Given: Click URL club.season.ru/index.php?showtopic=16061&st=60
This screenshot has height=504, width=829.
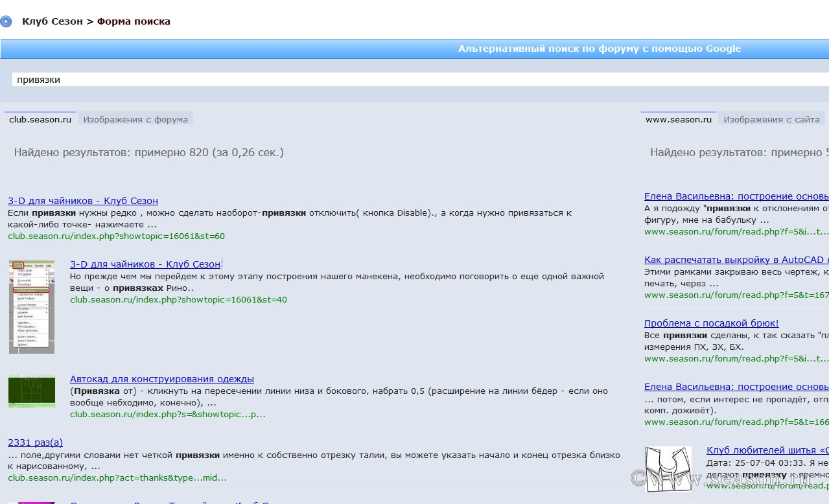Looking at the screenshot, I should pyautogui.click(x=117, y=236).
